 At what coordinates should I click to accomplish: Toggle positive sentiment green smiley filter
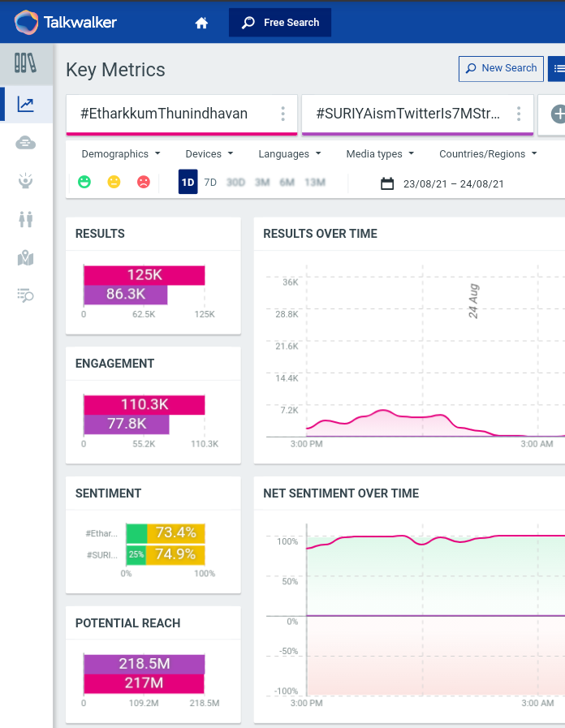(x=84, y=182)
